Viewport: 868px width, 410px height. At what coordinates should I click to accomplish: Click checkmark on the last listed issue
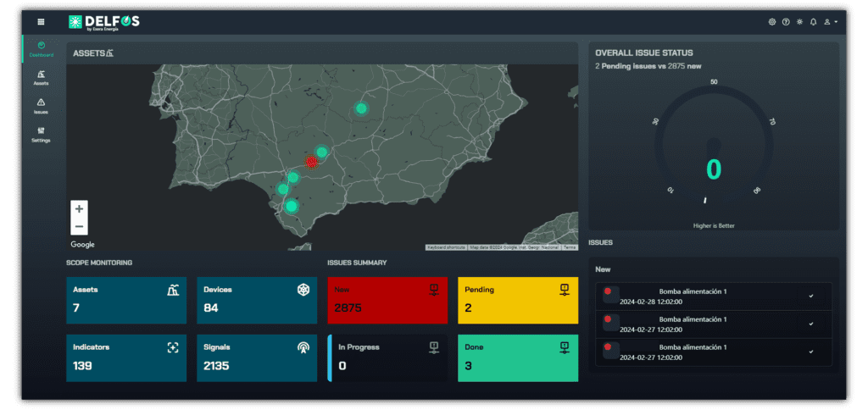[811, 352]
